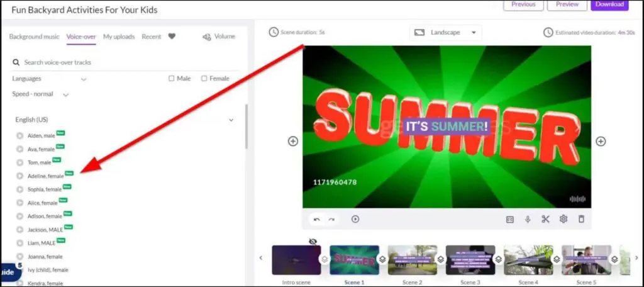Click the layers icon after Scene 1
The height and width of the screenshot is (287, 644).
click(382, 259)
